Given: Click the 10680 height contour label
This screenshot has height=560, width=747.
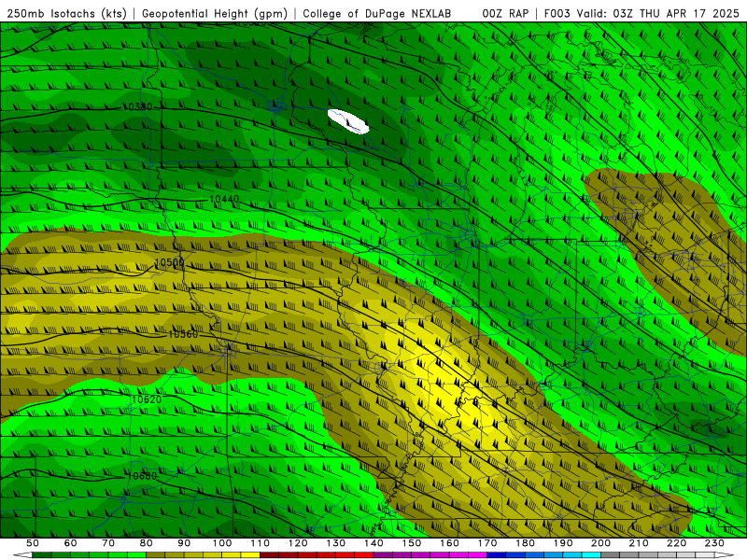Looking at the screenshot, I should click(142, 476).
